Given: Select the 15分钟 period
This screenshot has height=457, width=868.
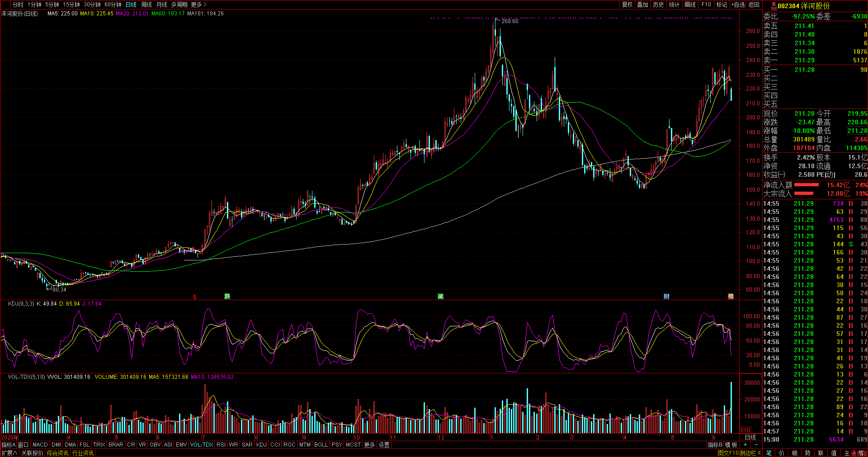Looking at the screenshot, I should click(71, 5).
